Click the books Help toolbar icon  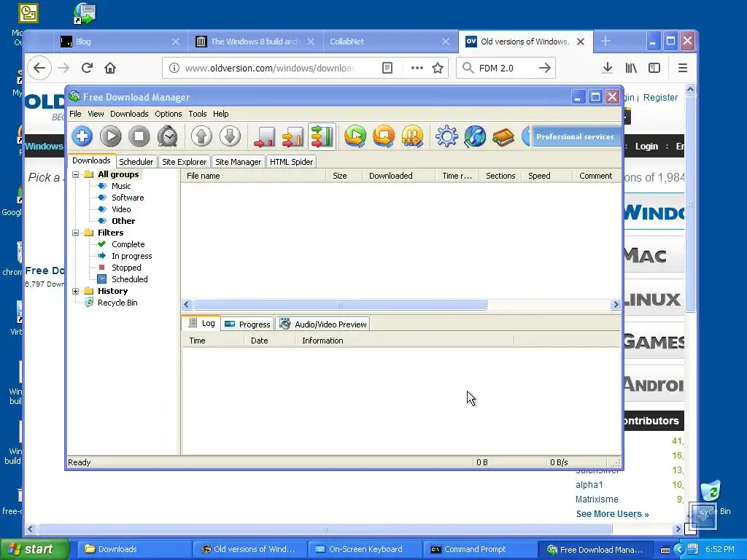503,136
